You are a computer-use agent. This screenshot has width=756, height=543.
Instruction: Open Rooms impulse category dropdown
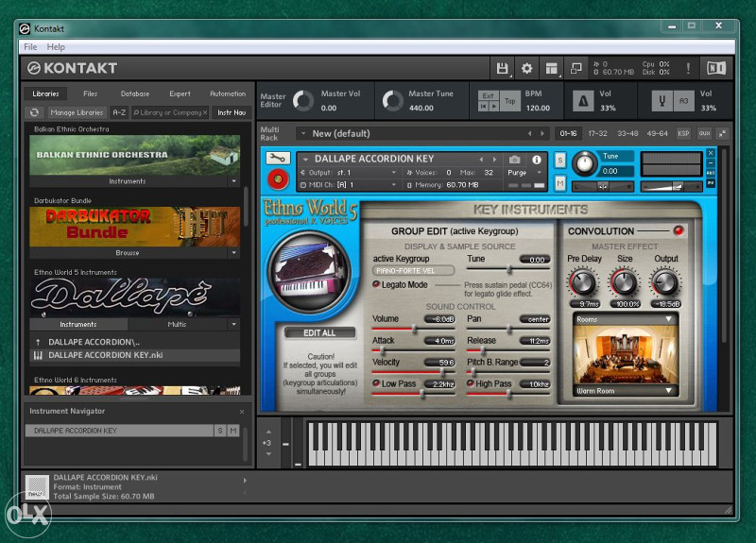point(668,319)
